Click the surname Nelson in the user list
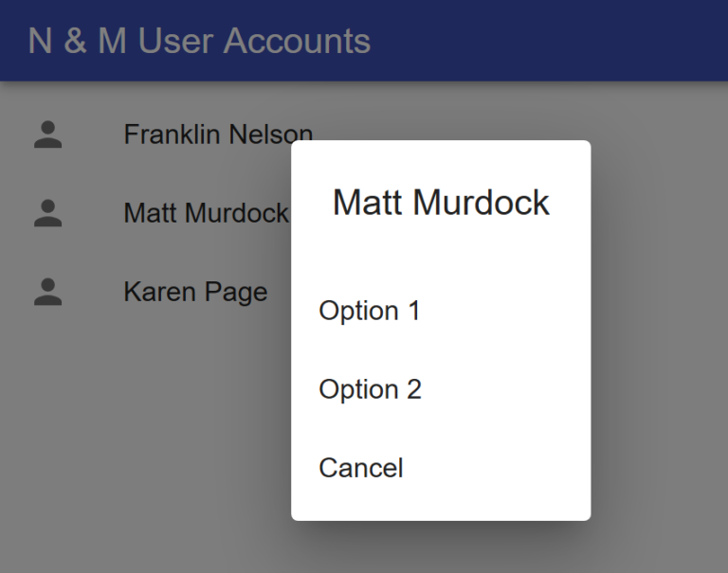The width and height of the screenshot is (728, 573). [x=271, y=134]
